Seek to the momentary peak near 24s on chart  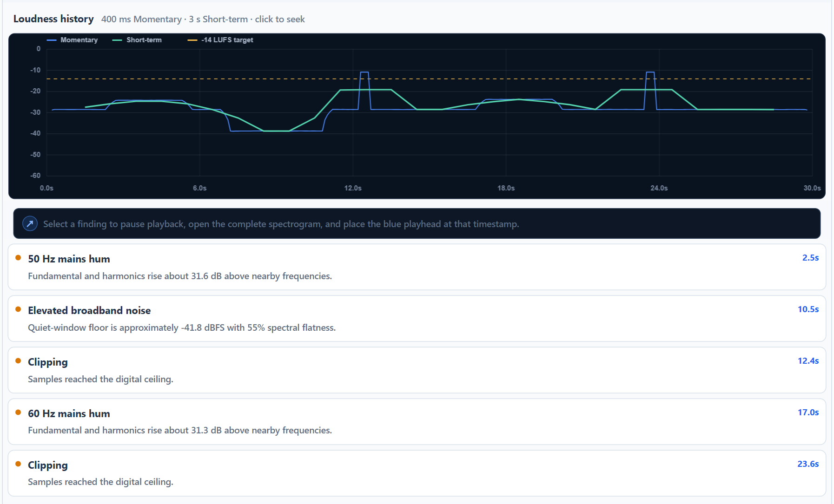click(650, 72)
